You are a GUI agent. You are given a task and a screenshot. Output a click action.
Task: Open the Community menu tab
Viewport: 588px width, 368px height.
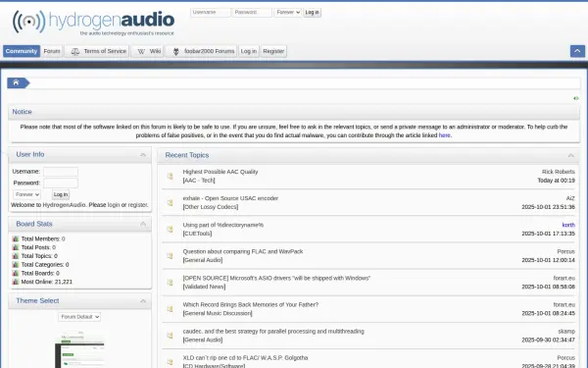[22, 51]
